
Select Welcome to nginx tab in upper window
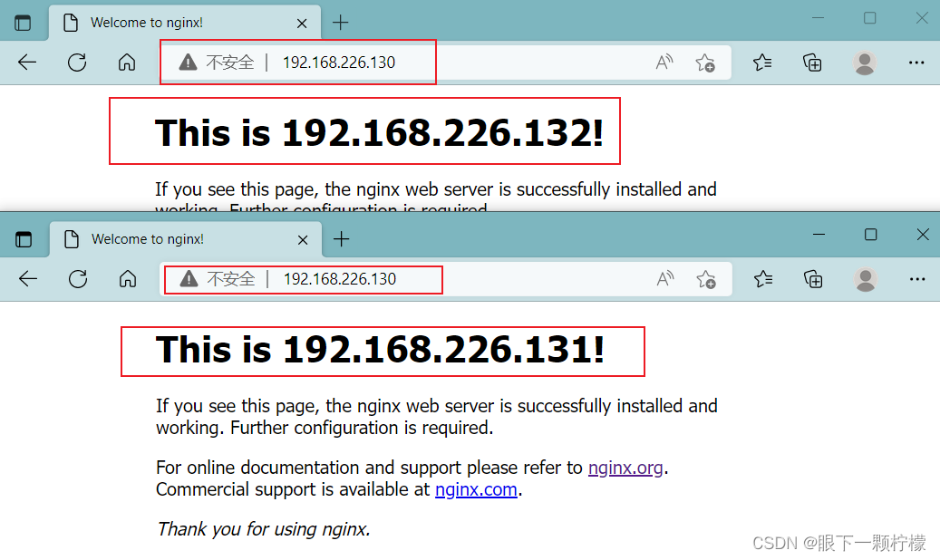tap(185, 23)
